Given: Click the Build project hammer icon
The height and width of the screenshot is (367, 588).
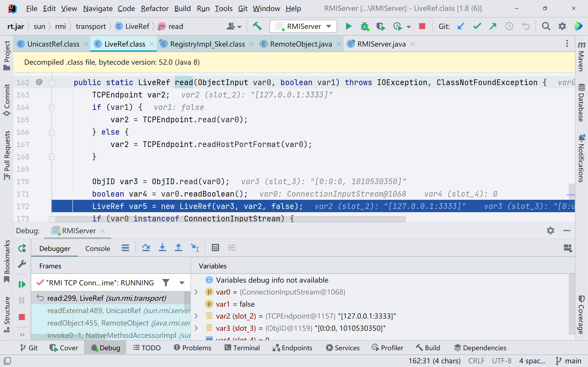Looking at the screenshot, I should (x=257, y=26).
